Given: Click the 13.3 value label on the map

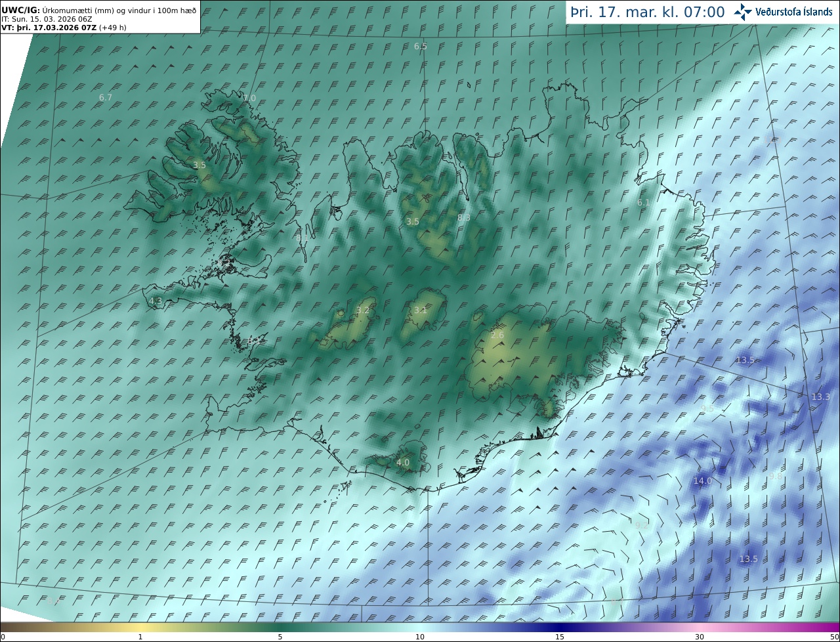Looking at the screenshot, I should [821, 397].
